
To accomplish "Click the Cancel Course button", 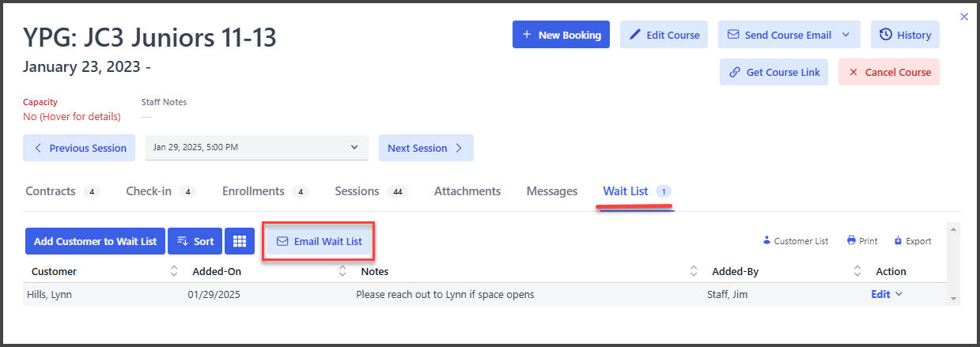I will [889, 72].
